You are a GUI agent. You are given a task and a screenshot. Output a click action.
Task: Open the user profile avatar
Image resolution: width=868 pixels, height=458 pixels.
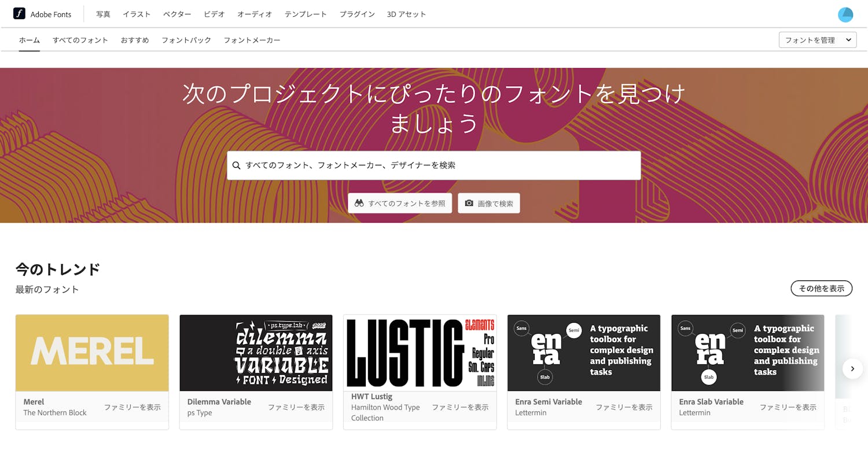coord(845,14)
